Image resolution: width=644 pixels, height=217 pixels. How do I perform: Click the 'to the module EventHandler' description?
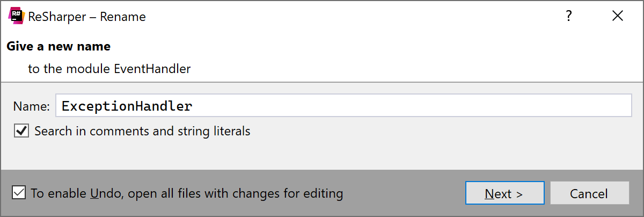tap(109, 69)
